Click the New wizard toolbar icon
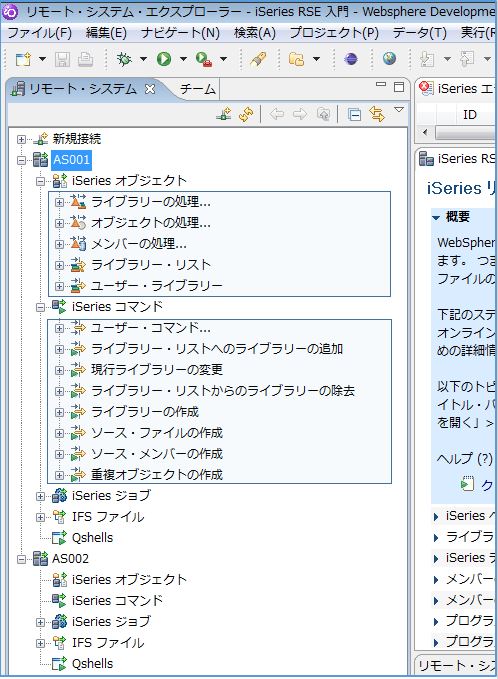 (23, 59)
